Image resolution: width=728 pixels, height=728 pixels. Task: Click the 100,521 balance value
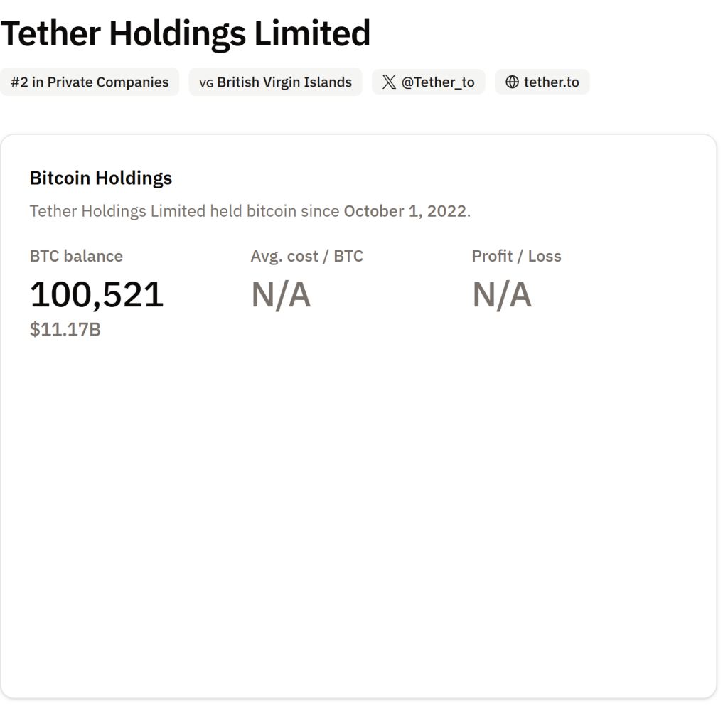point(97,294)
